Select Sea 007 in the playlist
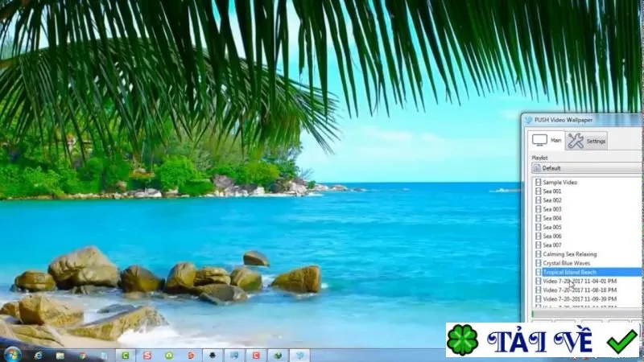The width and height of the screenshot is (644, 362). (x=552, y=245)
